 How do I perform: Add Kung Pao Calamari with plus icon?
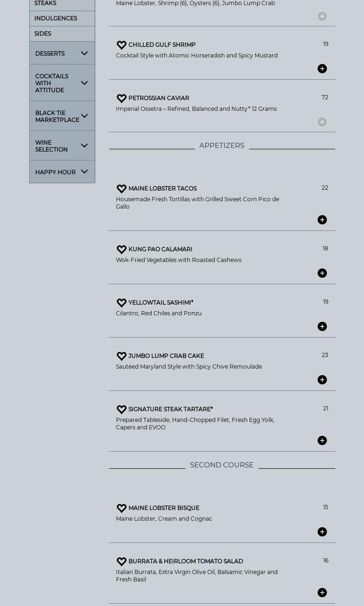point(322,273)
